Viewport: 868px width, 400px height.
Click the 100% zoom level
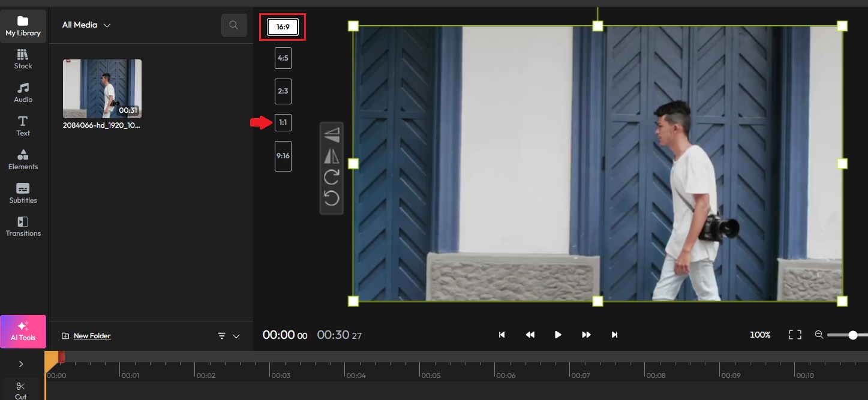pos(760,335)
